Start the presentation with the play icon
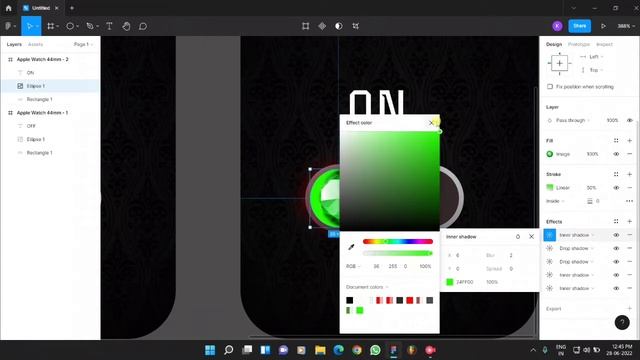Viewport: 640px width, 360px height. (x=603, y=26)
